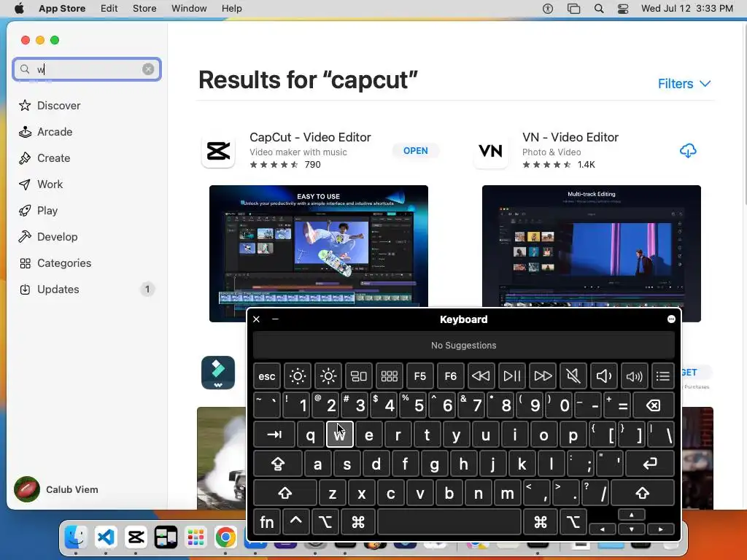
Task: Tap the letter e key
Action: pos(368,435)
